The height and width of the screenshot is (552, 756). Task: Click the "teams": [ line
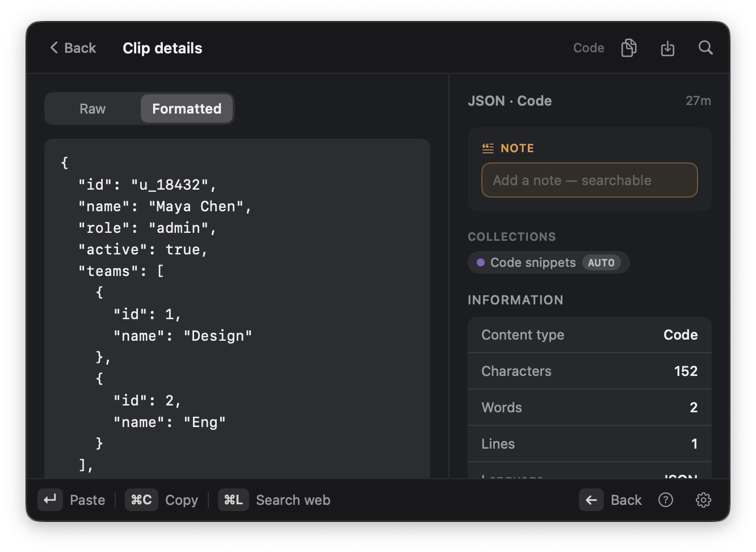[121, 271]
